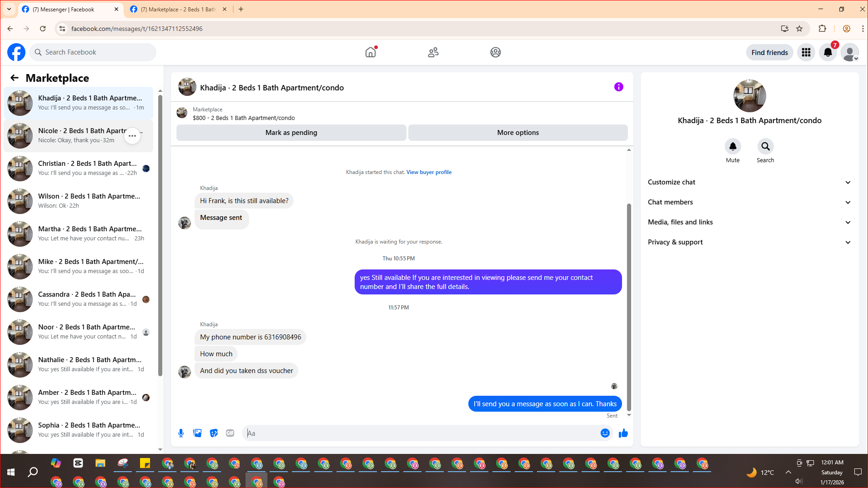The image size is (868, 488).
Task: Switch to Messenger Facebook tab
Action: click(70, 9)
